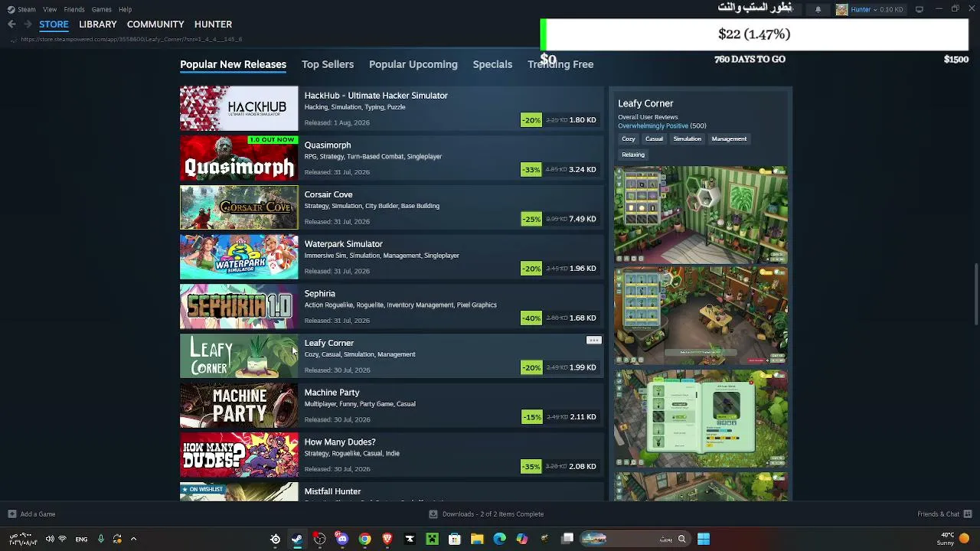The height and width of the screenshot is (551, 980).
Task: Open Microsoft Store from taskbar
Action: pyautogui.click(x=455, y=539)
